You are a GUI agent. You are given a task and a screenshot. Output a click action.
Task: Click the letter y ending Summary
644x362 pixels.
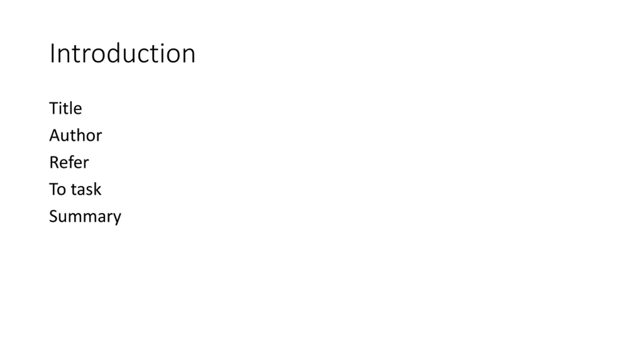pyautogui.click(x=117, y=218)
